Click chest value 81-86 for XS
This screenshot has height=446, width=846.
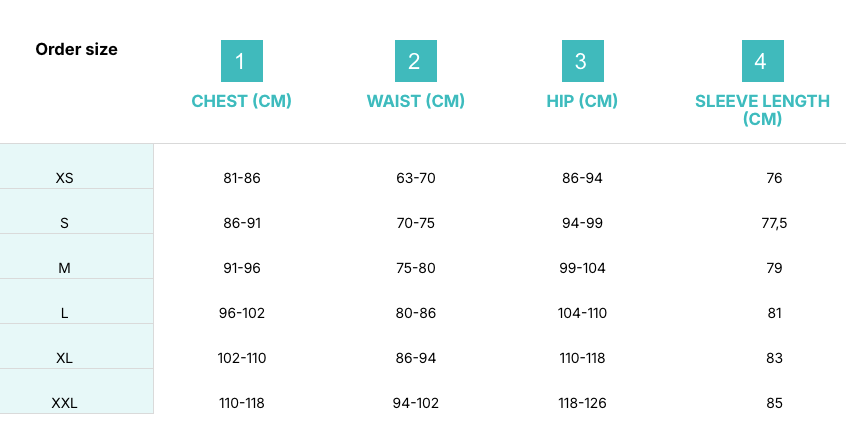[242, 178]
